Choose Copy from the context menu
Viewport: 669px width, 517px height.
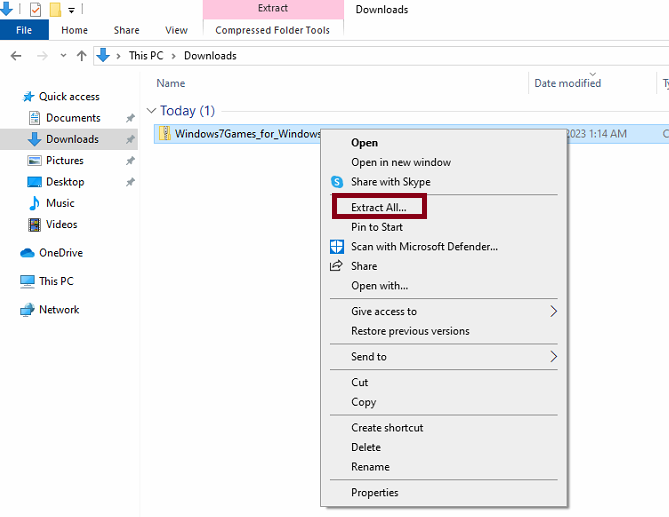364,402
